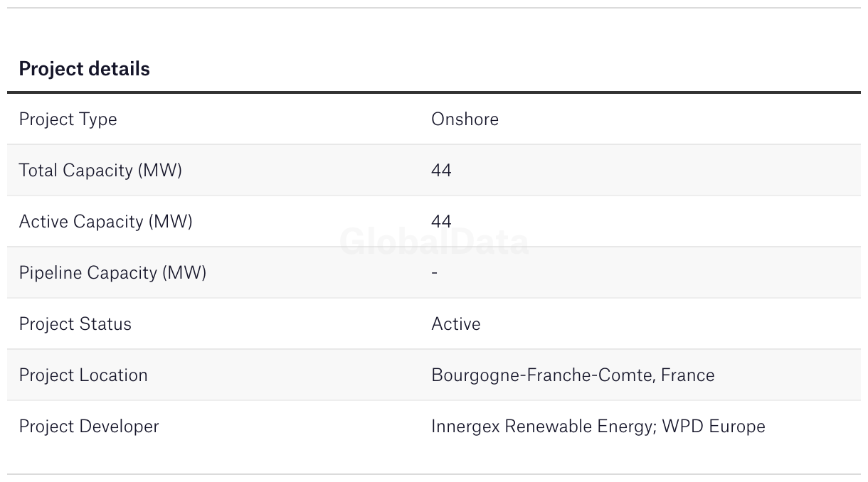Click the thick divider under Project details

coord(434,92)
